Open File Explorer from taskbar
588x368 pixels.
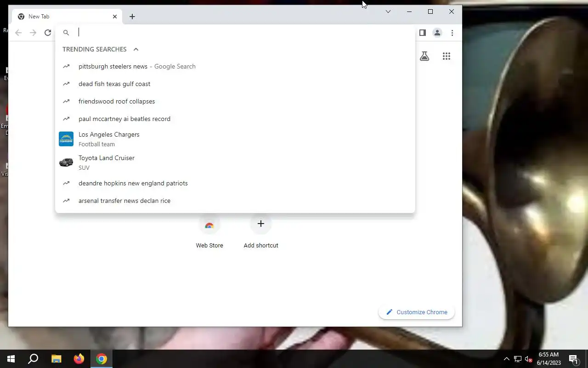pos(56,359)
